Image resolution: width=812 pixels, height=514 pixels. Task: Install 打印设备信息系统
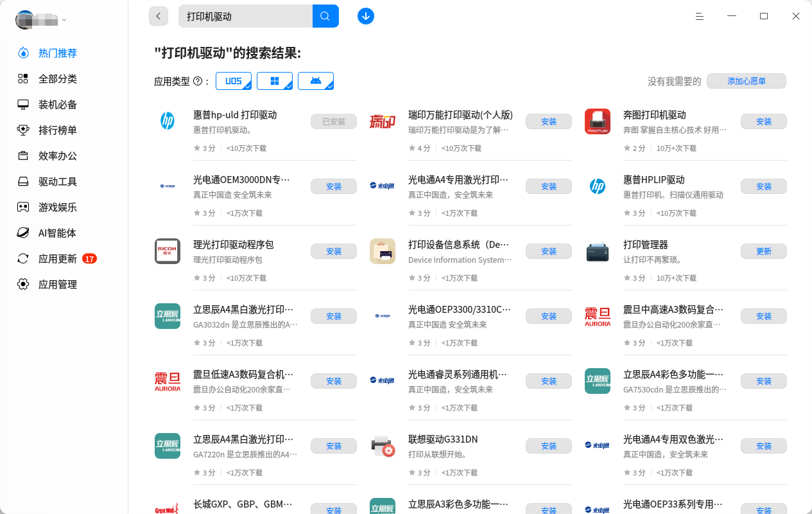point(549,251)
